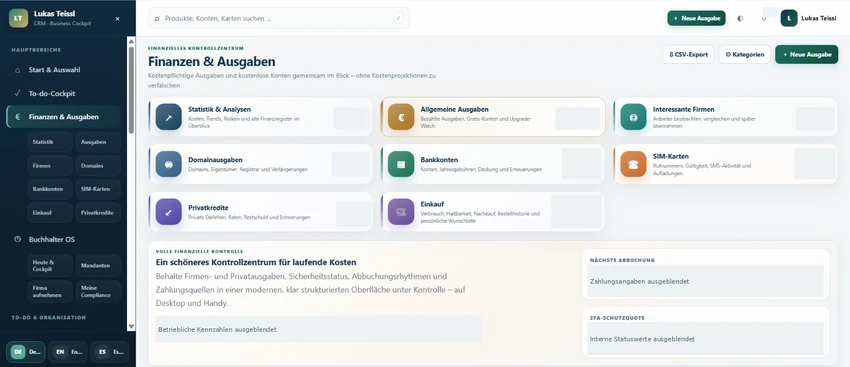Open the Einkauf card title
This screenshot has width=850, height=367.
(x=433, y=204)
